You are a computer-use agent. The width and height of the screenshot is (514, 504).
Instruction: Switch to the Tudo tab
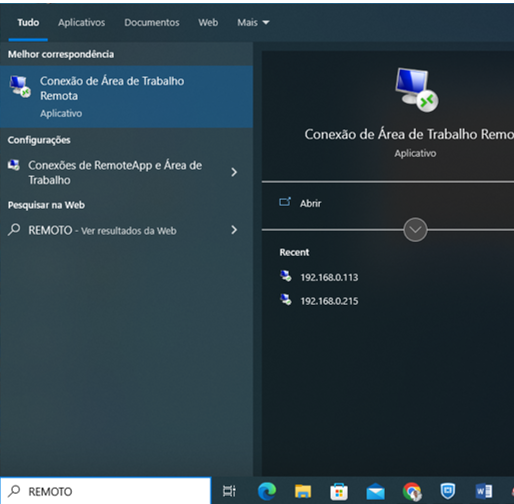pos(28,23)
